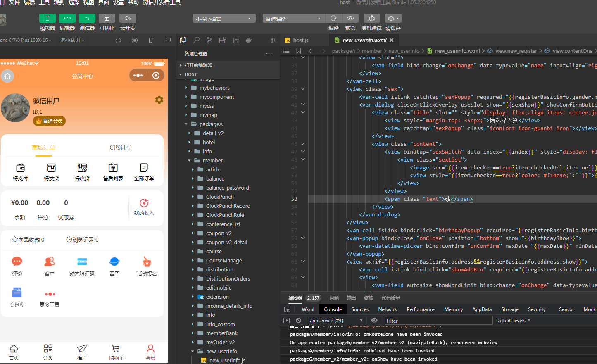Open the search icon in sidebar

(196, 40)
